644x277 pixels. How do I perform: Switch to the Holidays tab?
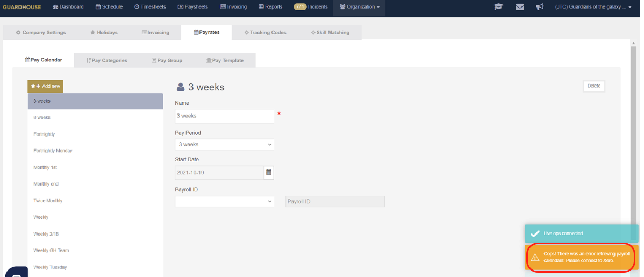tap(104, 32)
